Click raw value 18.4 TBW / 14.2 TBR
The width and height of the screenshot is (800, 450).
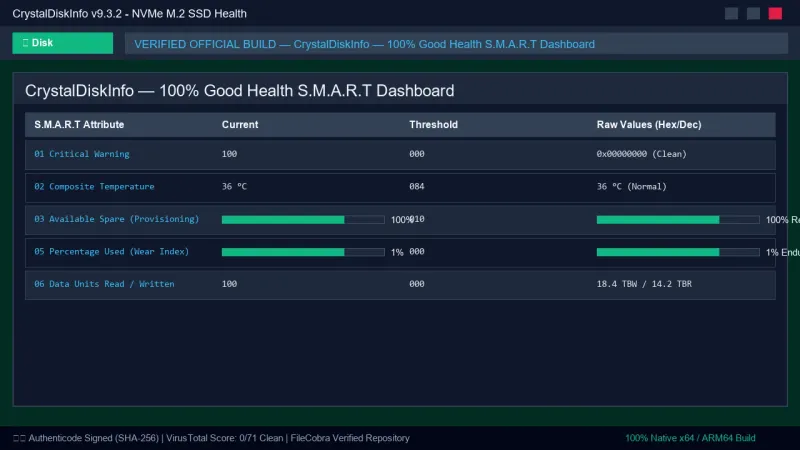click(644, 284)
